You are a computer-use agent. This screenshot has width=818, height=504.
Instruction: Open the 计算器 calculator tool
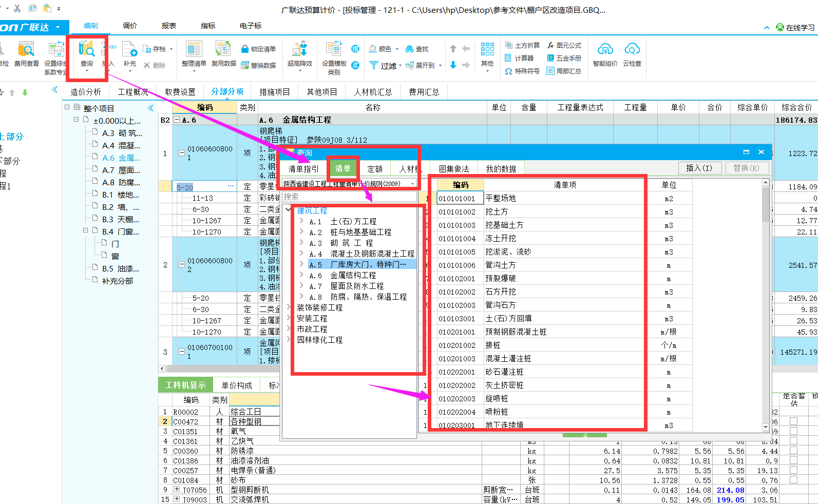pos(519,58)
